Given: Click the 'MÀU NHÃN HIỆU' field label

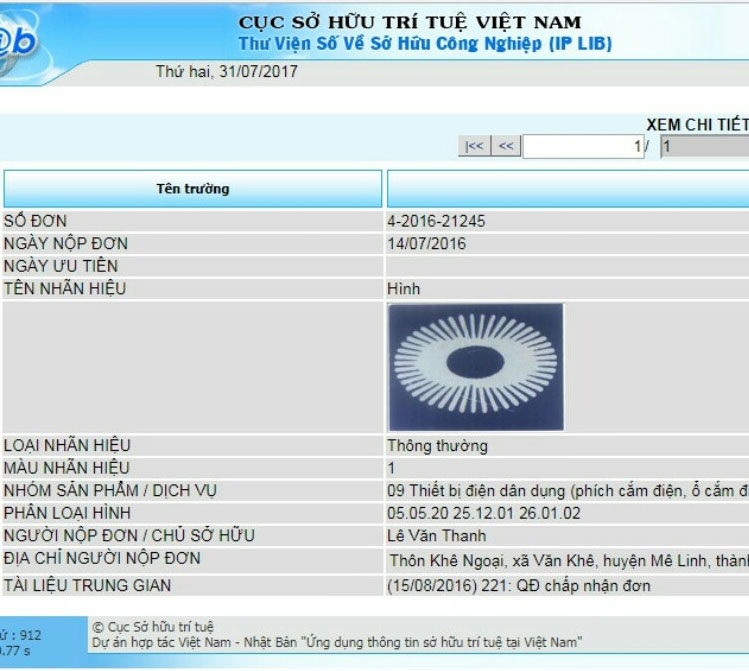Looking at the screenshot, I should (67, 468).
